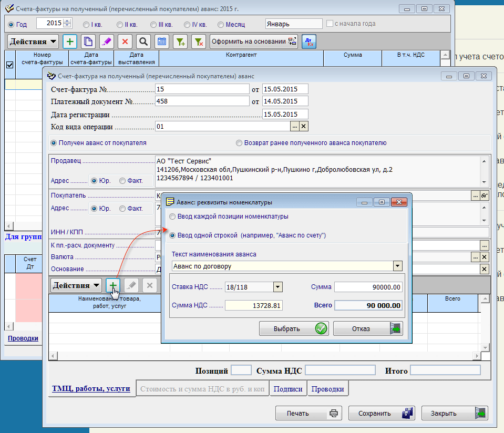Select the II кв. quarter radio button
The width and height of the screenshot is (504, 433).
tap(120, 24)
